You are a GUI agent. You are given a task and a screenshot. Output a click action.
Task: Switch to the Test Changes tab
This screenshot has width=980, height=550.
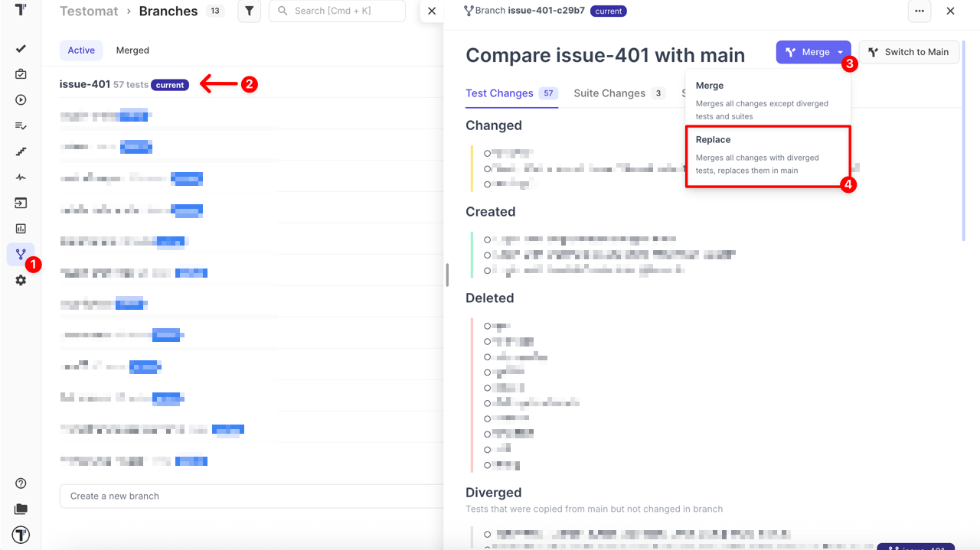pos(499,93)
